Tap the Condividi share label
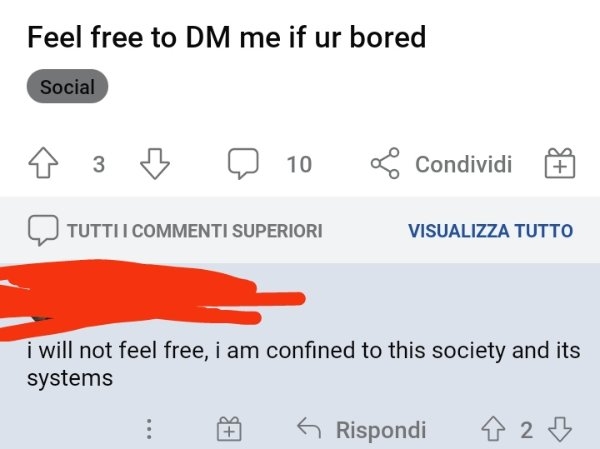Image resolution: width=600 pixels, height=449 pixels. click(463, 164)
